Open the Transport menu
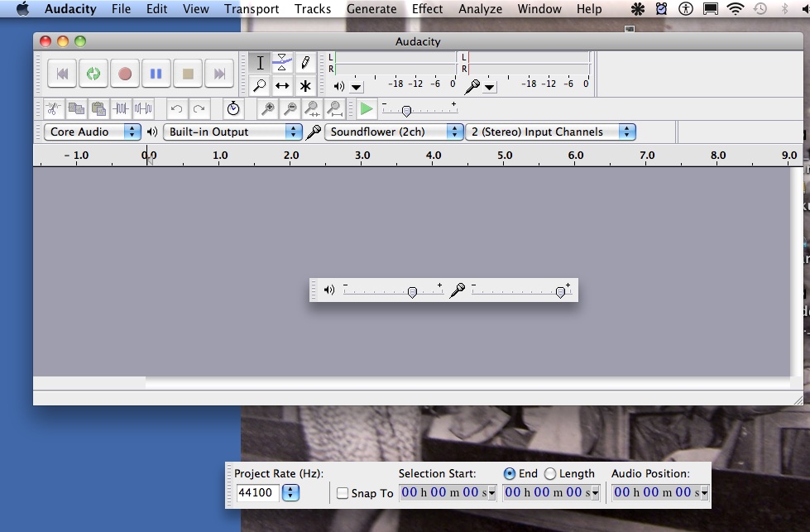Image resolution: width=810 pixels, height=532 pixels. (x=252, y=9)
